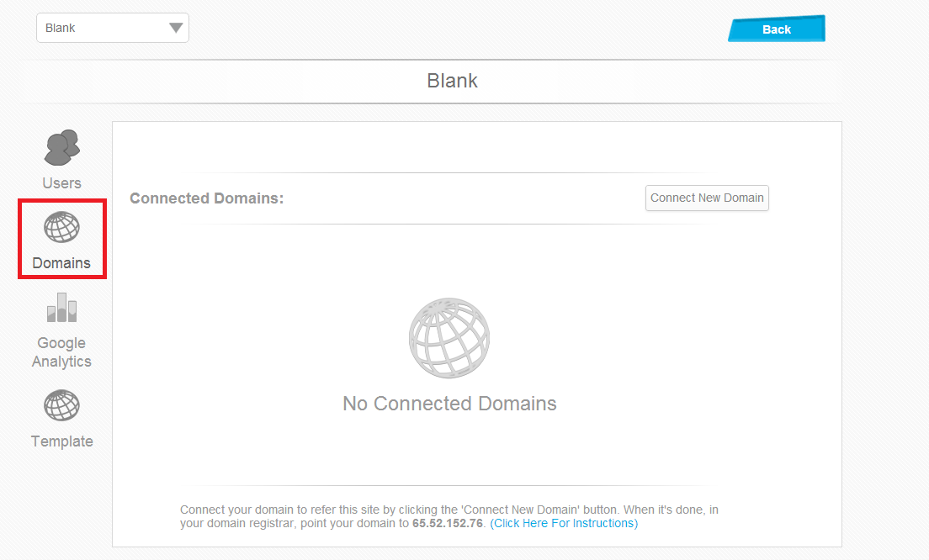Image resolution: width=929 pixels, height=560 pixels.
Task: Open the Click Here For Instructions link
Action: 564,523
